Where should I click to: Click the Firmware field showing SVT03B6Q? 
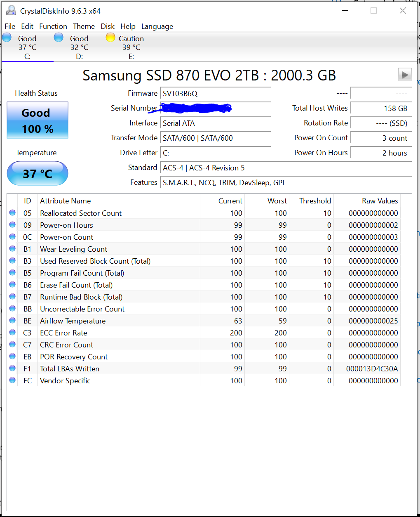(x=215, y=94)
